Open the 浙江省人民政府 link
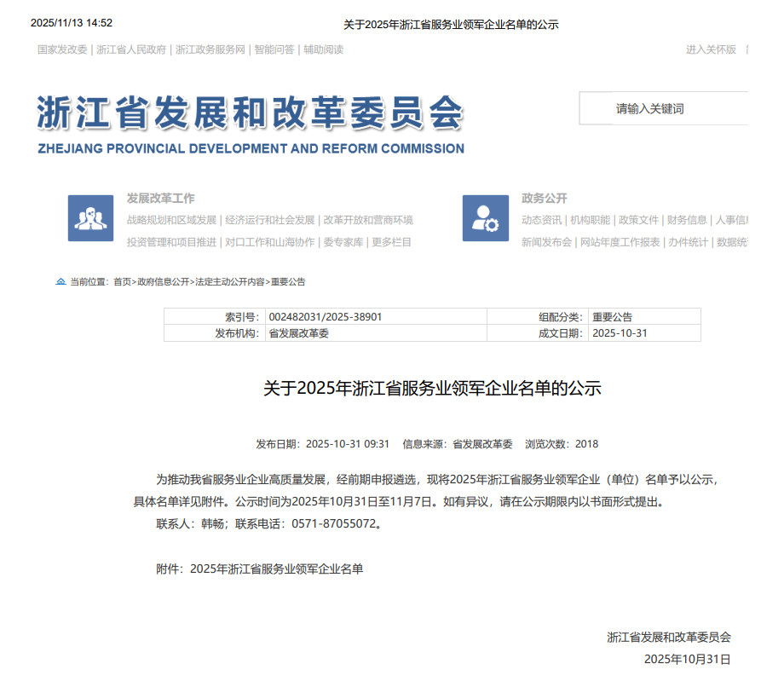Image resolution: width=784 pixels, height=687 pixels. 131,49
